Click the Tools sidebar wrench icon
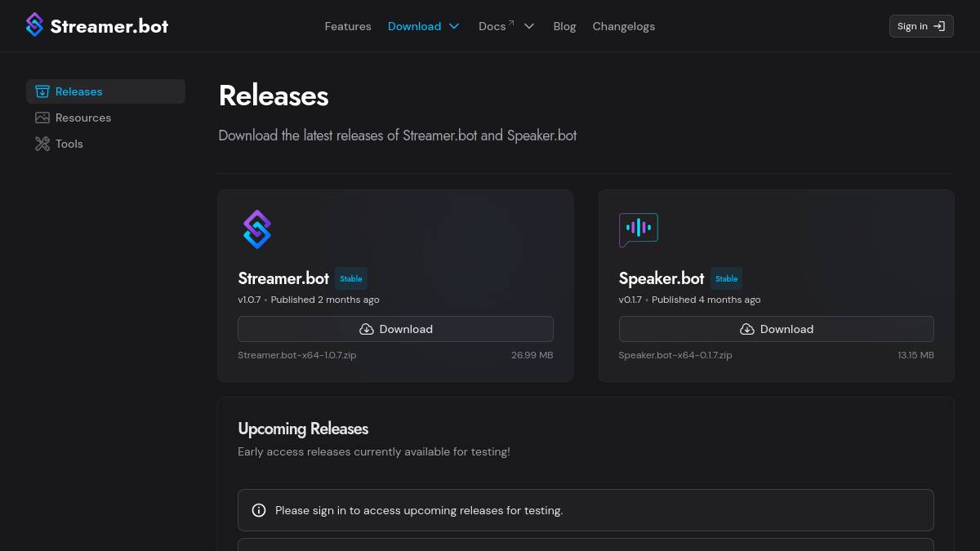 (42, 144)
